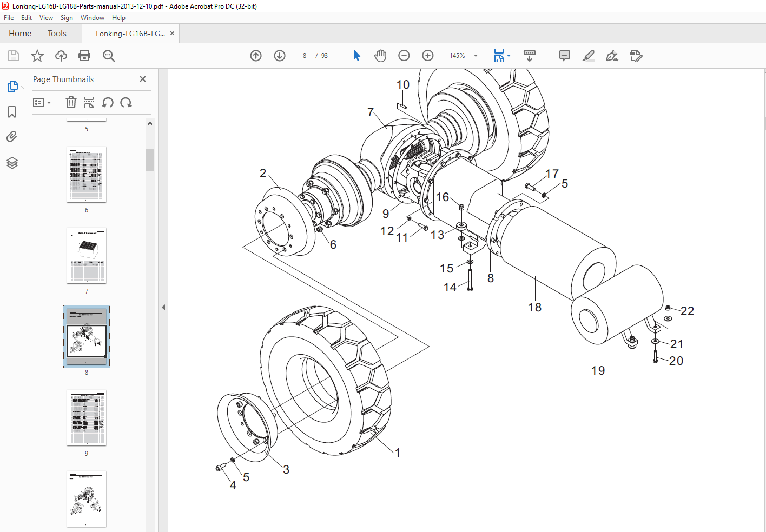766x532 pixels.
Task: Collapse the navigation pane arrow
Action: pos(163,307)
